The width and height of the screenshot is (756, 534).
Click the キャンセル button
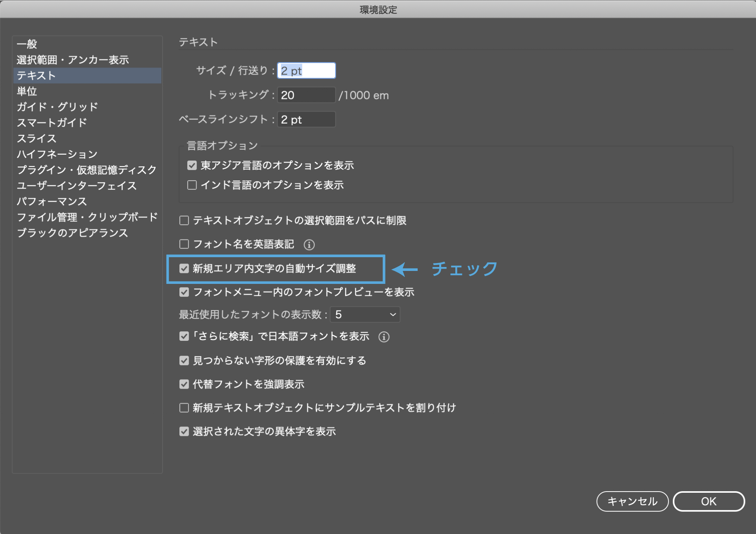pos(632,501)
